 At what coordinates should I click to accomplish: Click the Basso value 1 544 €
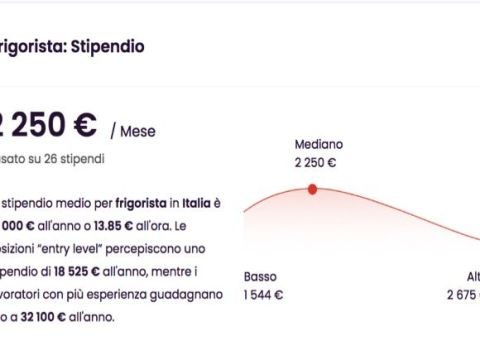[263, 295]
